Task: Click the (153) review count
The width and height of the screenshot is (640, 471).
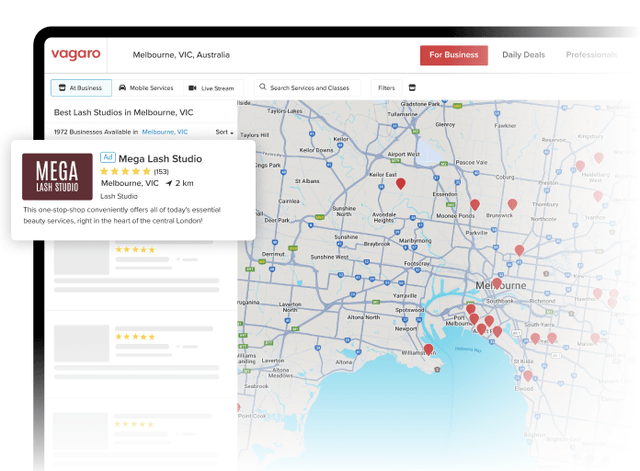Action: [x=161, y=171]
